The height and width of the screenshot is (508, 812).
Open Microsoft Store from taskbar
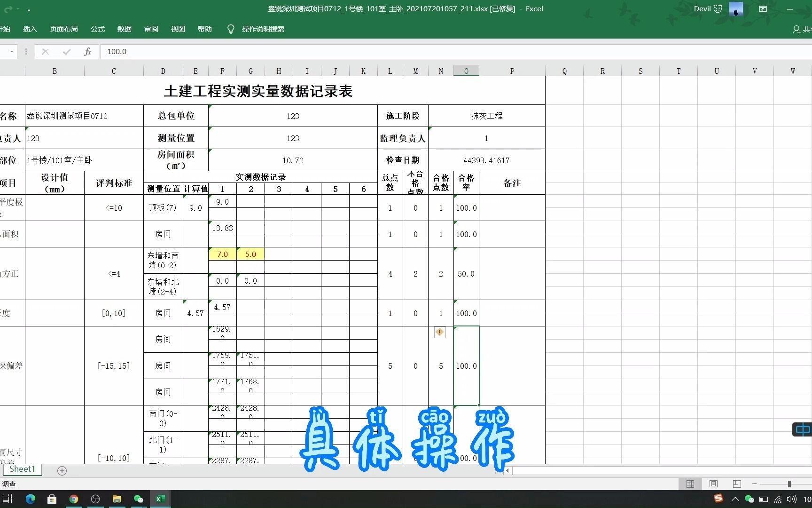click(52, 499)
